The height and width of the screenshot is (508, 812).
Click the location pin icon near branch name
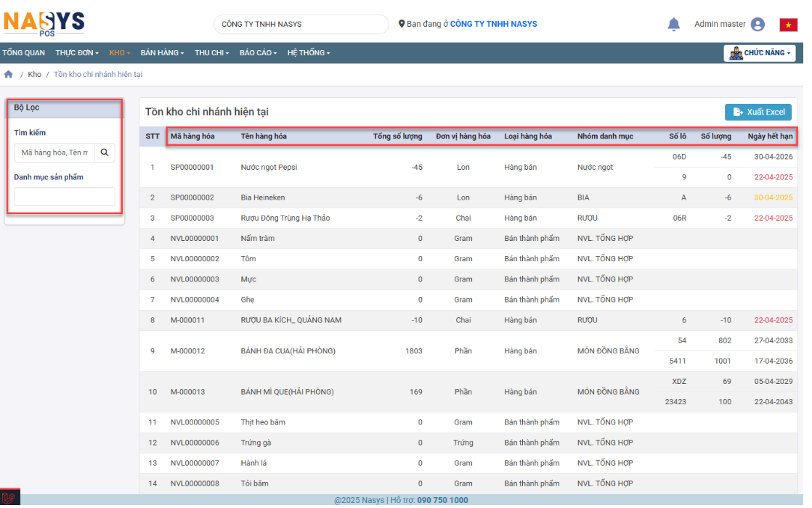pyautogui.click(x=402, y=24)
